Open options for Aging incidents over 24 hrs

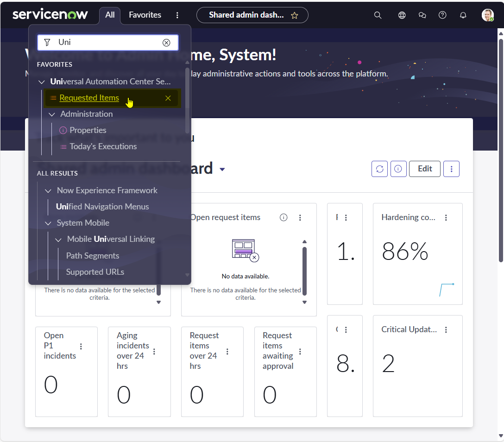(154, 351)
